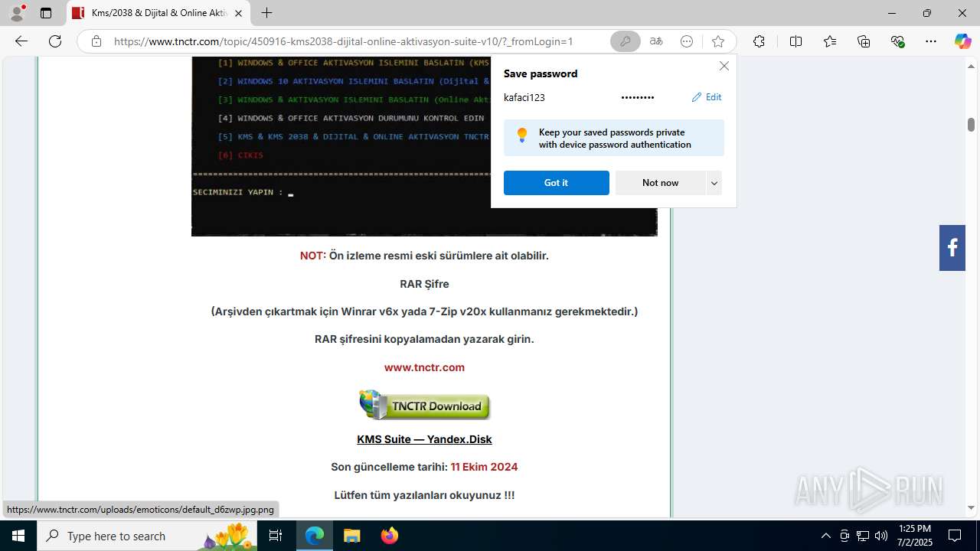Open the Extensions puzzle icon

pos(759,41)
